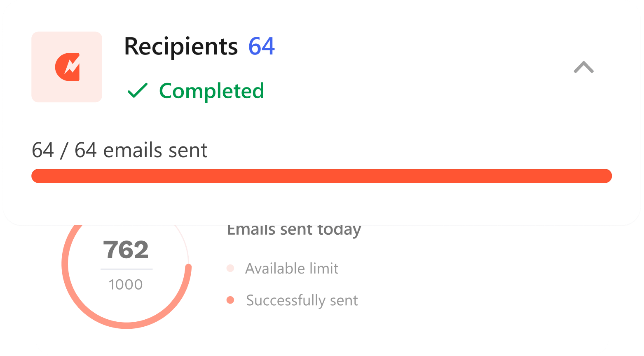Select the Successfully sent legend dot
This screenshot has height=356, width=644.
(x=229, y=300)
